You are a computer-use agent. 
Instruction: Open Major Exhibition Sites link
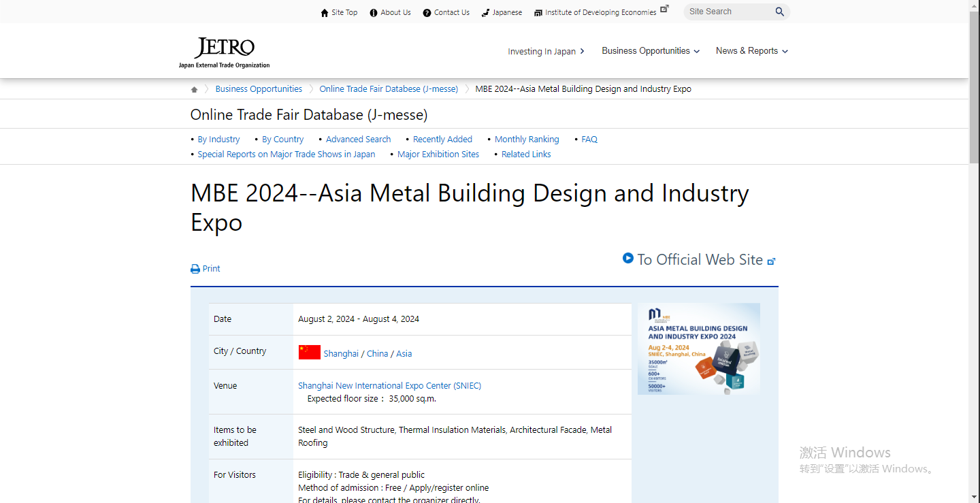[438, 155]
